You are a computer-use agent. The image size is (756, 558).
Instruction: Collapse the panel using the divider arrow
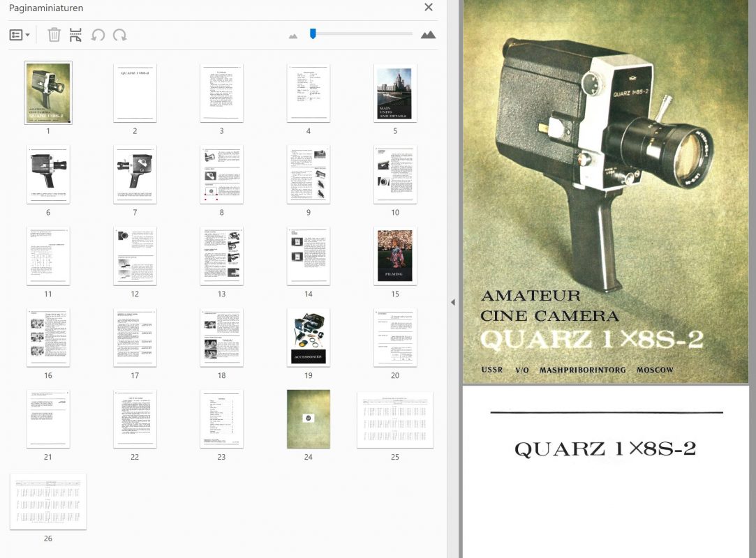click(x=452, y=302)
